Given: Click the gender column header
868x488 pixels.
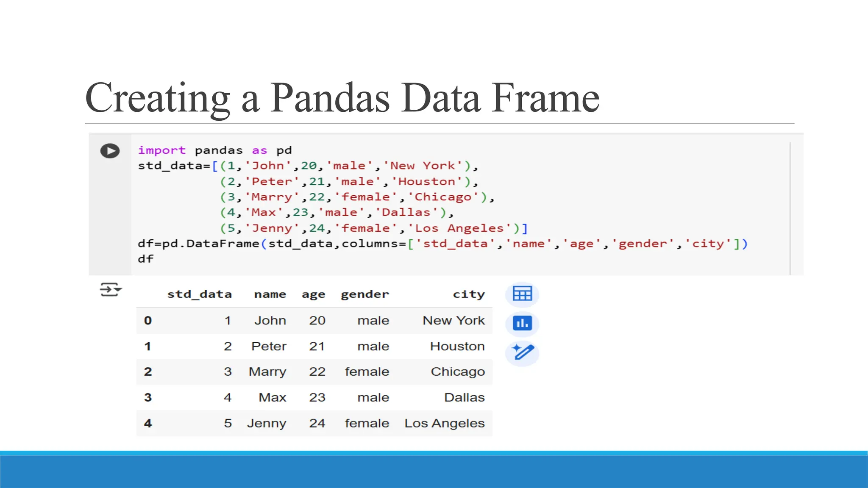Looking at the screenshot, I should (364, 294).
